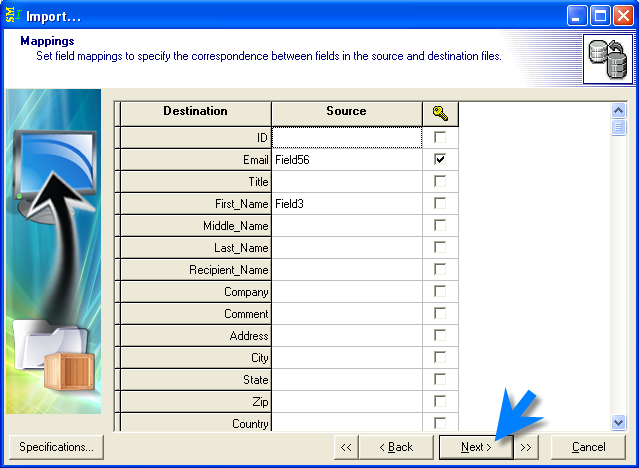Click the Next > button
This screenshot has width=639, height=468.
tap(476, 447)
